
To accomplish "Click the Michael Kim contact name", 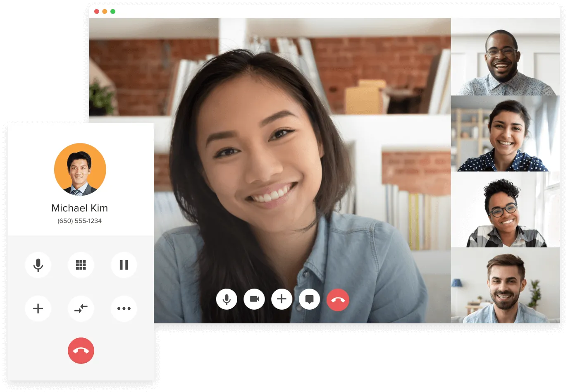I will 79,208.
